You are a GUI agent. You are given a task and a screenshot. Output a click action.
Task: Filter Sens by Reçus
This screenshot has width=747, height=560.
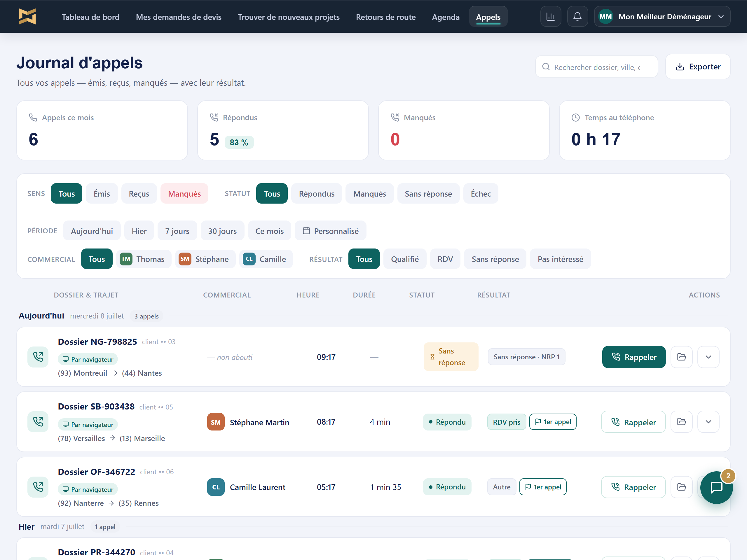click(x=139, y=193)
